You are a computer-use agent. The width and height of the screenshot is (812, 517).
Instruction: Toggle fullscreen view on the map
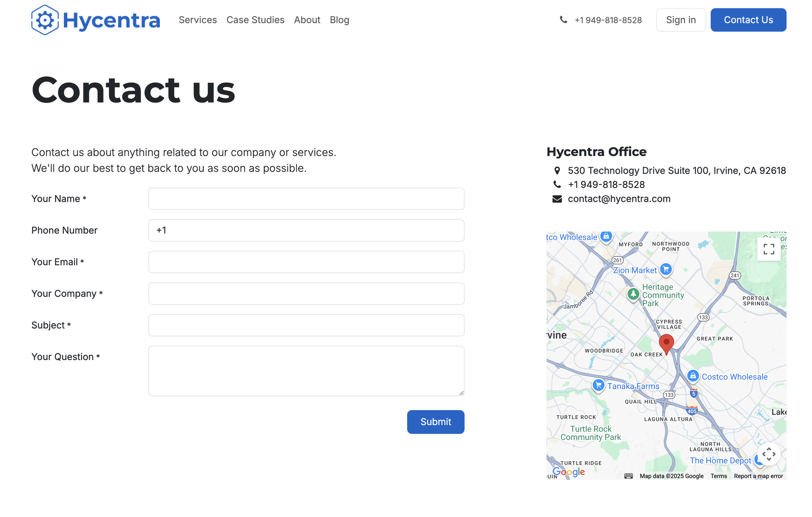[768, 249]
